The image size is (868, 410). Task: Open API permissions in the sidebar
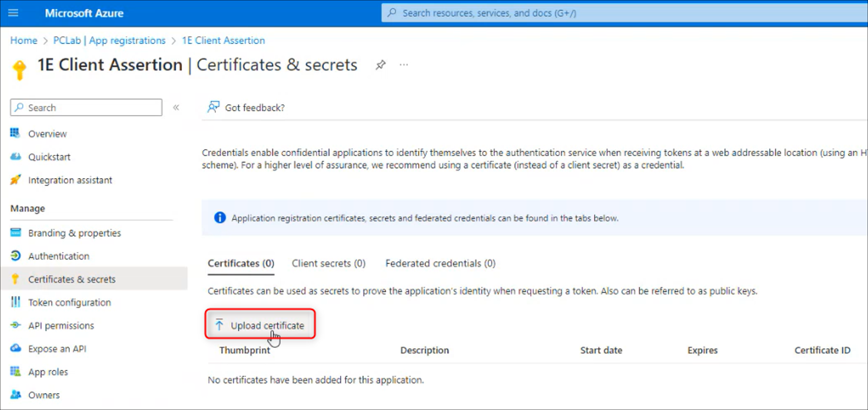point(61,326)
